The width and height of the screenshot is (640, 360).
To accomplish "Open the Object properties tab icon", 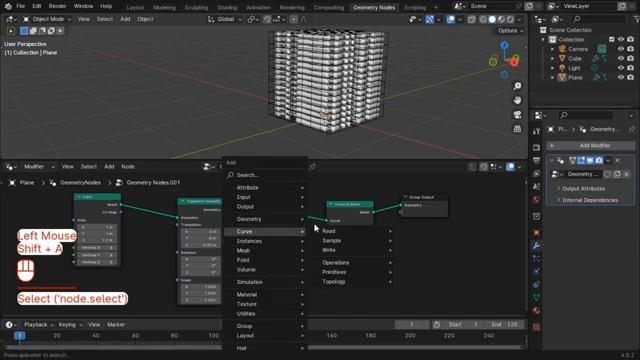I will 536,232.
